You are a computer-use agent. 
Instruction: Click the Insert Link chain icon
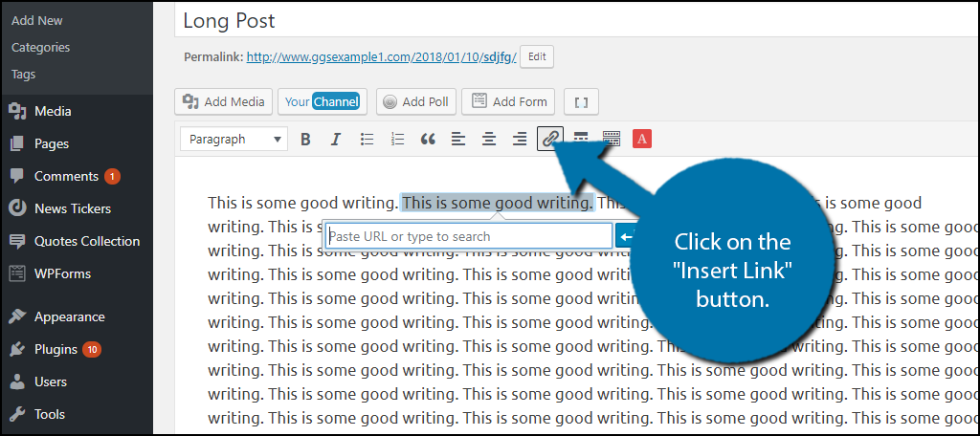pyautogui.click(x=550, y=140)
